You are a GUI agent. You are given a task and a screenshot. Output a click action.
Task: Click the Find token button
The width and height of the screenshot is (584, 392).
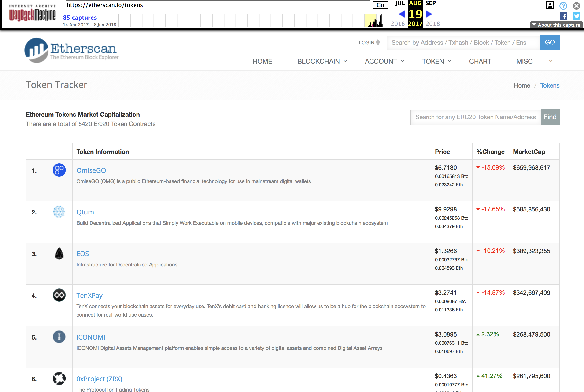(x=550, y=117)
